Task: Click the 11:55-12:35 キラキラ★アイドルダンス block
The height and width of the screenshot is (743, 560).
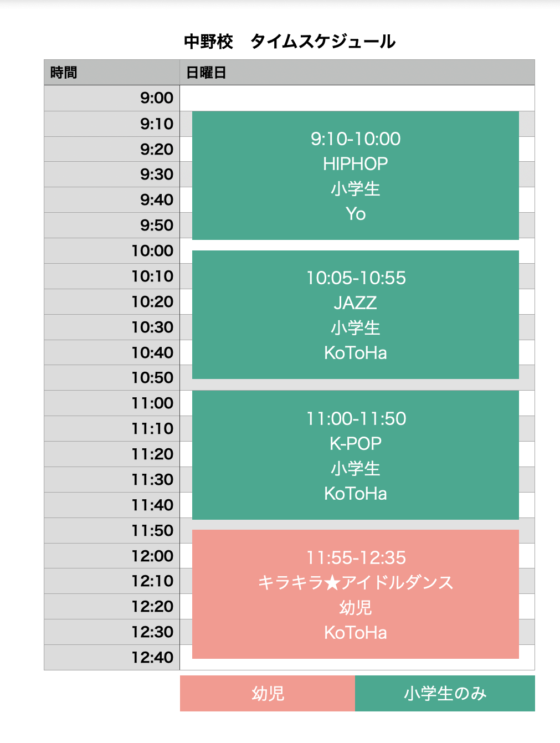Action: [355, 594]
